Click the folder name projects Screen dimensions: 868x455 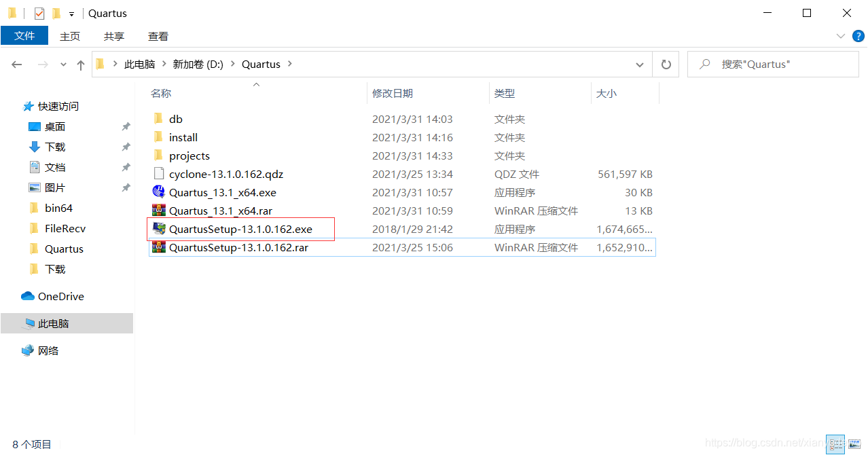click(x=189, y=156)
